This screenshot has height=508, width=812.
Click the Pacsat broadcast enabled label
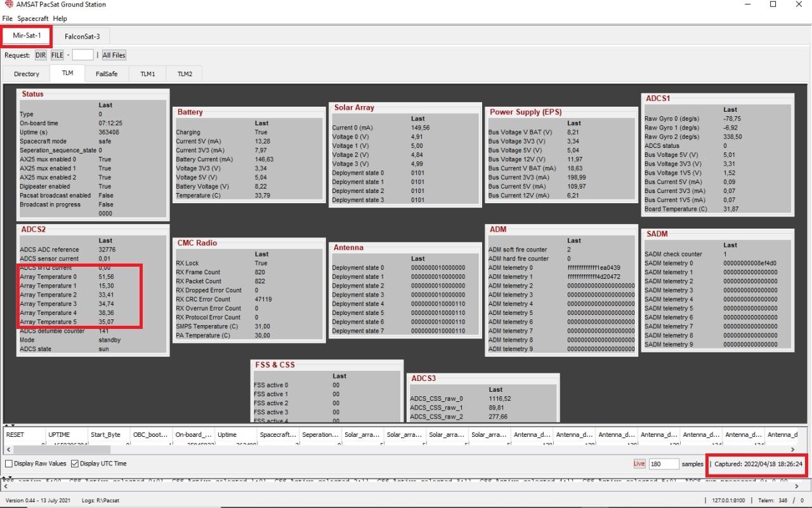pos(55,196)
